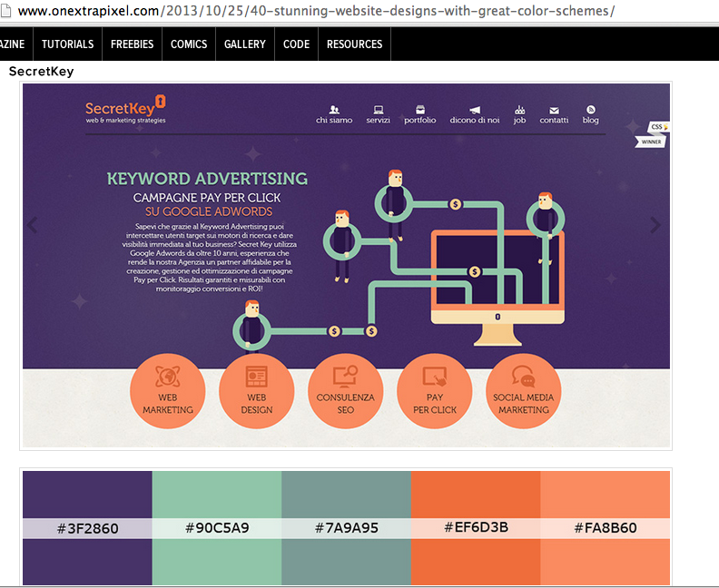Click the Consulenza SEO orange circle

click(346, 391)
